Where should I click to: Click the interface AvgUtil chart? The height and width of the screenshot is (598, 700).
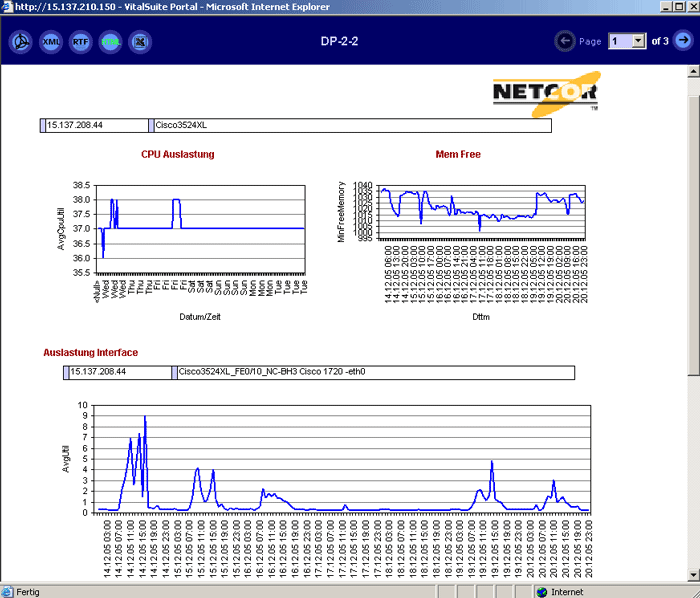pyautogui.click(x=342, y=459)
